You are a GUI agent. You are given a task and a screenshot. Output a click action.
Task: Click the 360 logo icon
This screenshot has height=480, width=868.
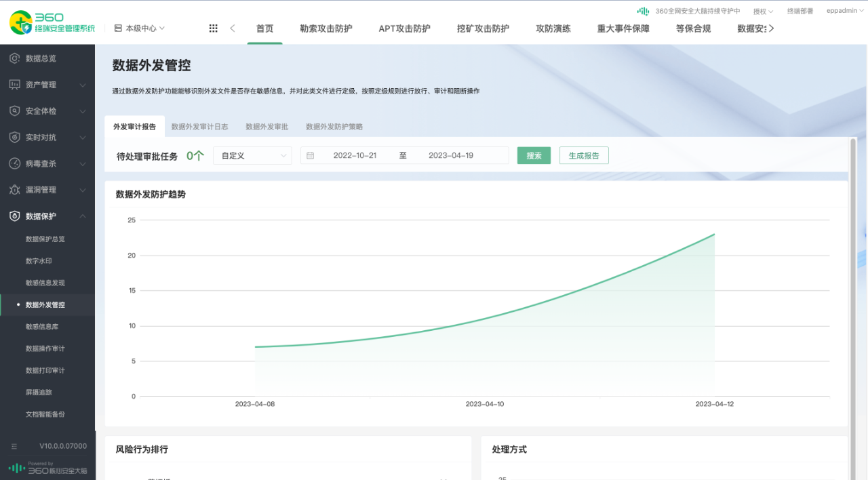[x=20, y=22]
